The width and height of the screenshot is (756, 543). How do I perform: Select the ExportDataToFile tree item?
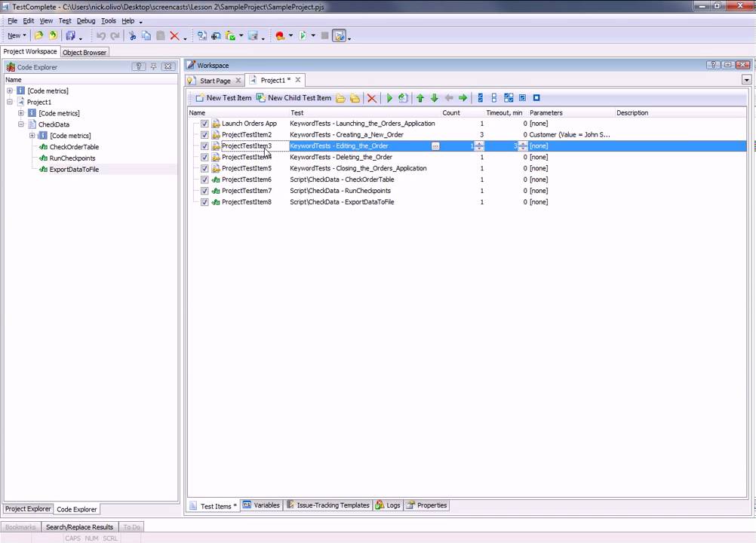pyautogui.click(x=74, y=170)
